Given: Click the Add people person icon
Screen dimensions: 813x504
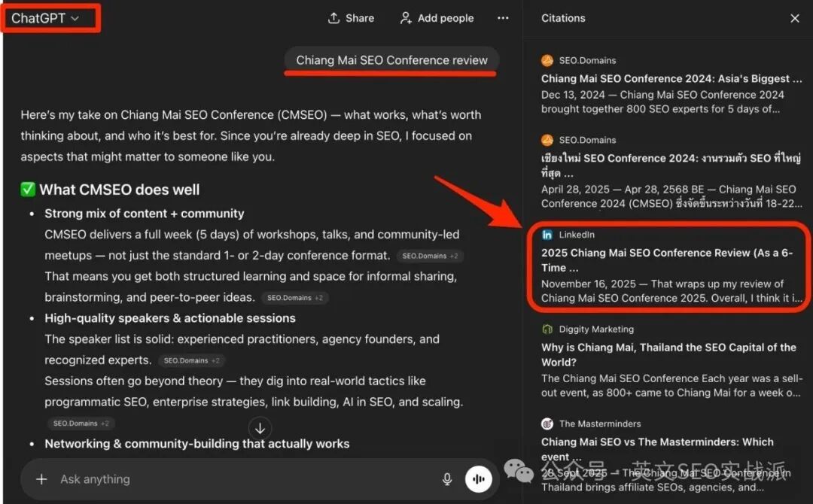Looking at the screenshot, I should click(406, 18).
